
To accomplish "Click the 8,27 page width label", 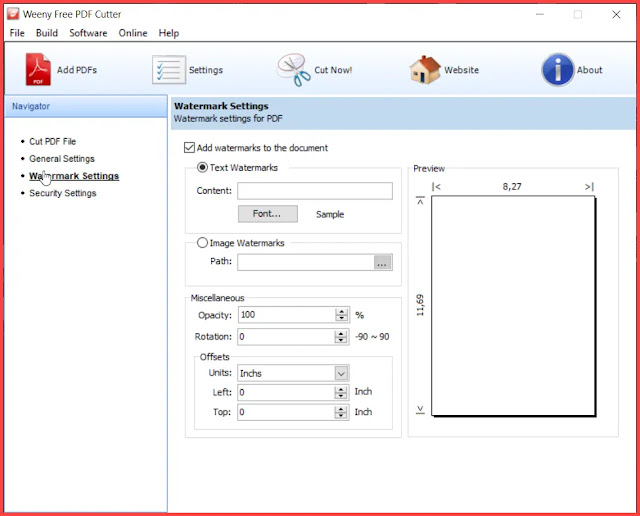I will (512, 187).
